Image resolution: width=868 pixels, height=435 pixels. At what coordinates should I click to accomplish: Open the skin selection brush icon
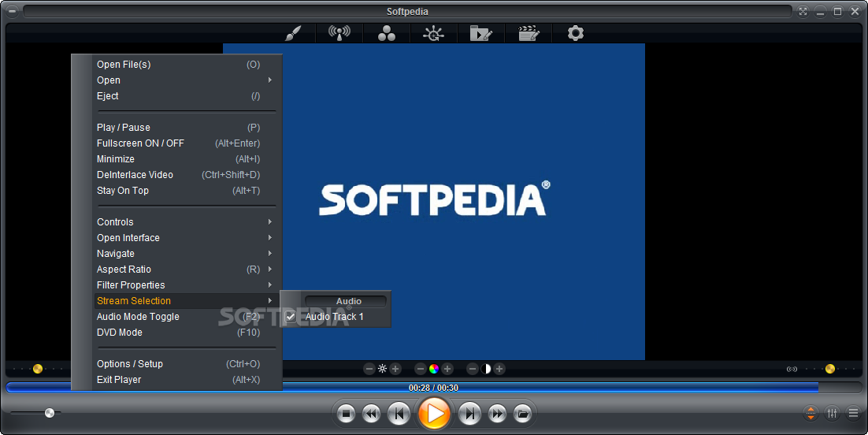pos(293,33)
